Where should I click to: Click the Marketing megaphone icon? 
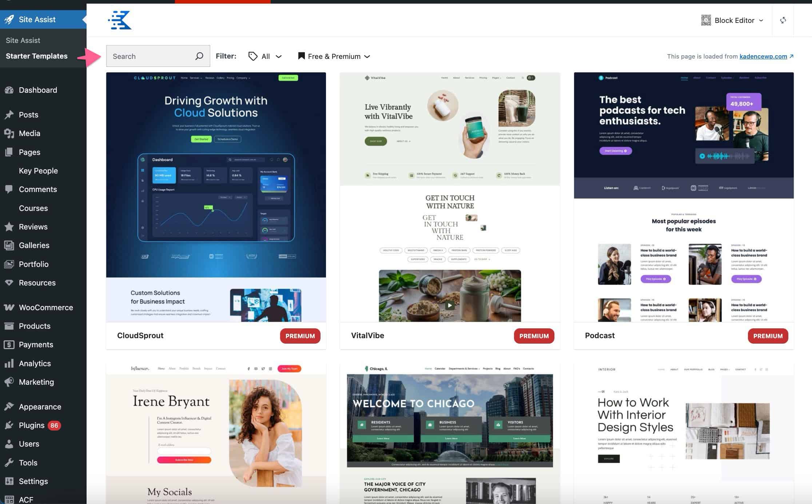tap(9, 382)
